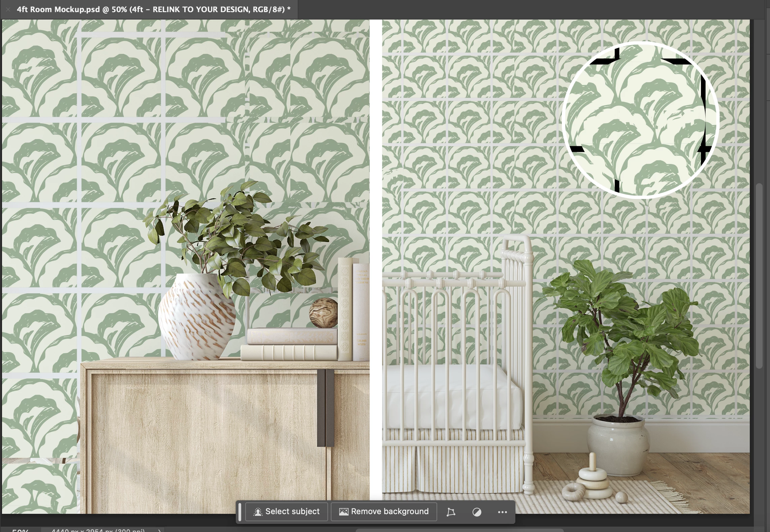Expand the status bar arrow chevron
The height and width of the screenshot is (532, 770).
pyautogui.click(x=160, y=530)
